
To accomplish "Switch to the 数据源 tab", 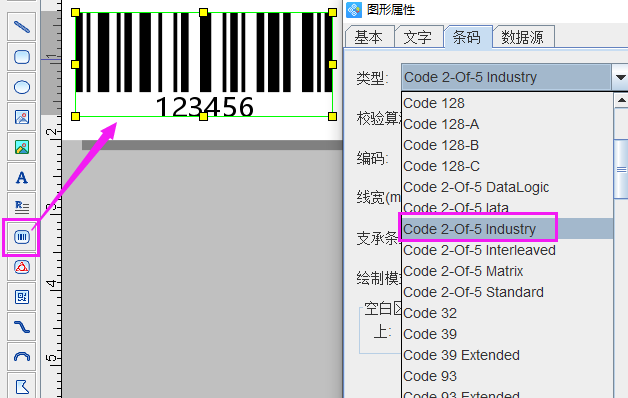I will pos(523,37).
